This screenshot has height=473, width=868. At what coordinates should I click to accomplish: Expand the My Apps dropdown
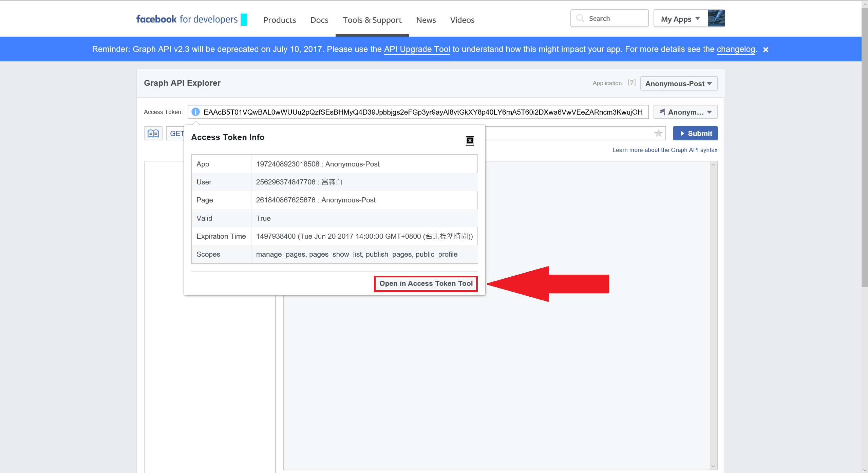[x=680, y=19]
